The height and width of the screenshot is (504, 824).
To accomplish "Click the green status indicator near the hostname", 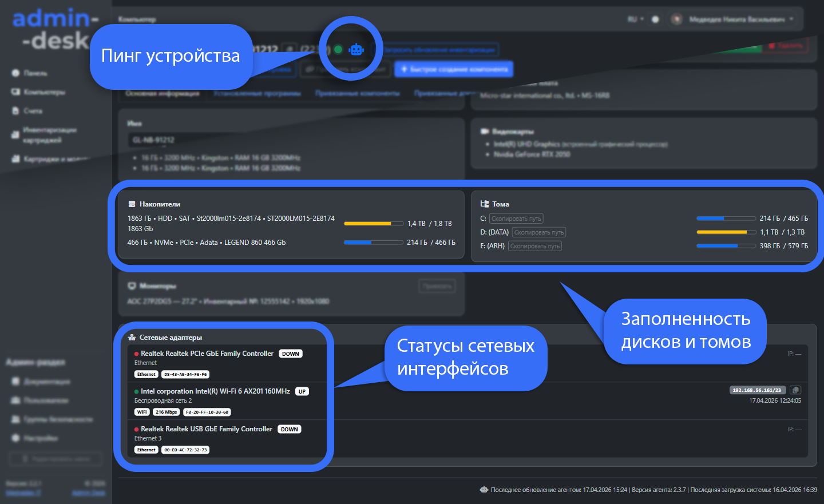I will tap(338, 49).
